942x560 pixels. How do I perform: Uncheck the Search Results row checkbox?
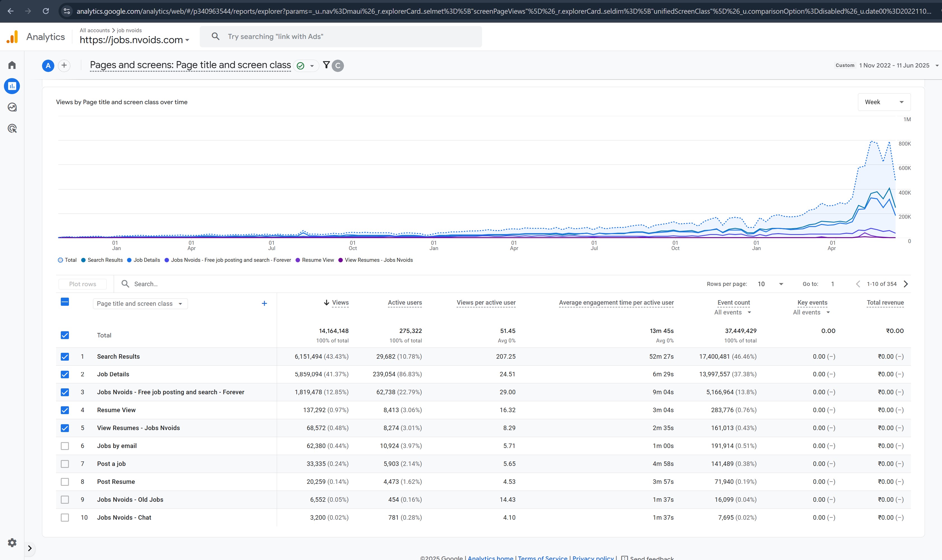[65, 357]
